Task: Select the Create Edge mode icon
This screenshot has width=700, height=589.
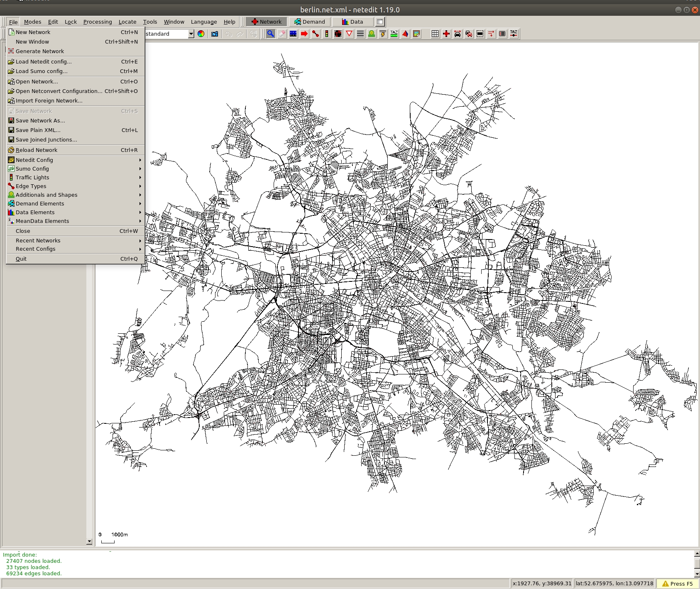Action: click(x=316, y=34)
